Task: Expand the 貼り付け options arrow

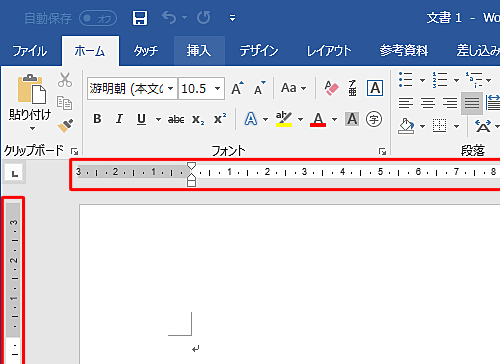Action: point(32,128)
